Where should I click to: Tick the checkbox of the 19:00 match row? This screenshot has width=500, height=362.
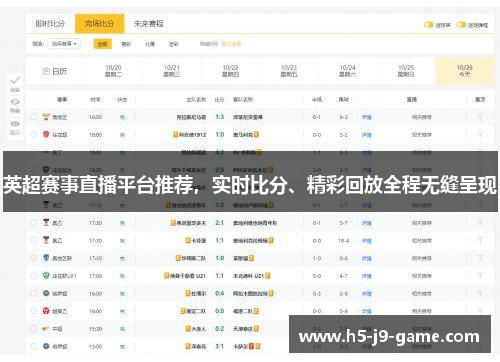[x=34, y=117]
